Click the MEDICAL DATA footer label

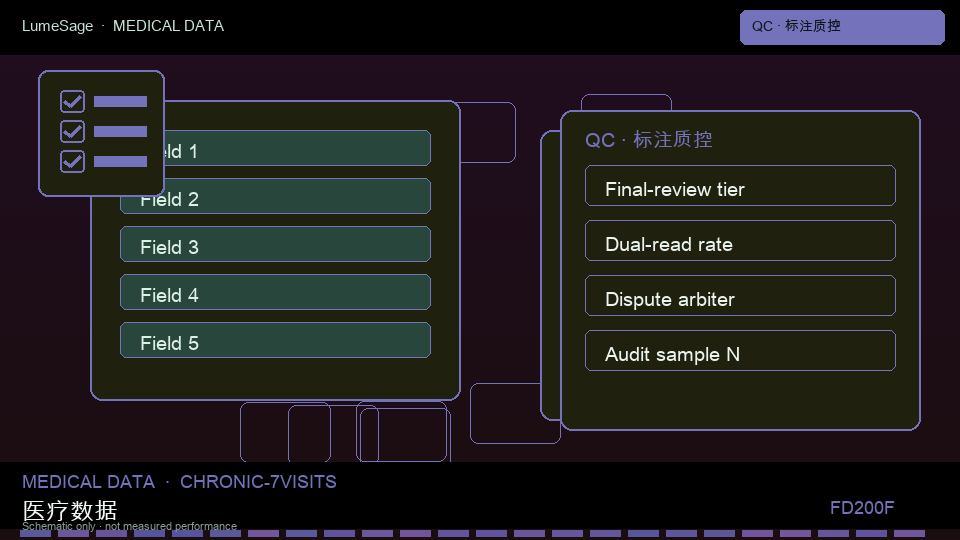[89, 482]
